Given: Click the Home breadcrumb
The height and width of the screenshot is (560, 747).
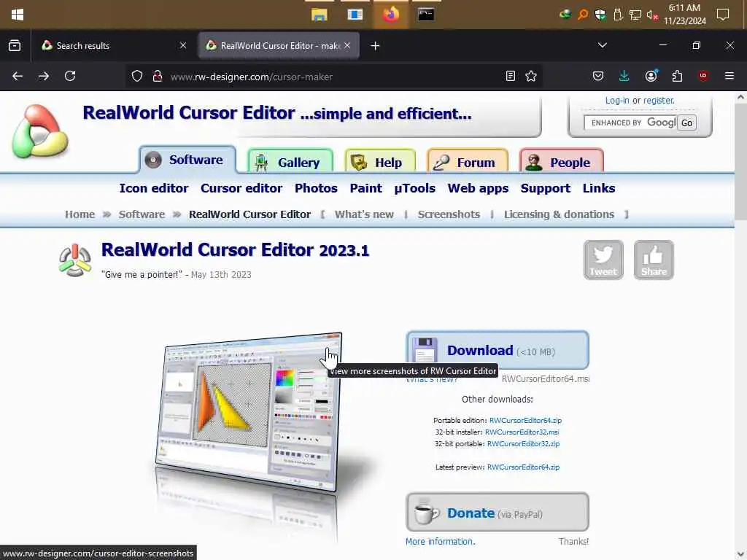Looking at the screenshot, I should [80, 214].
